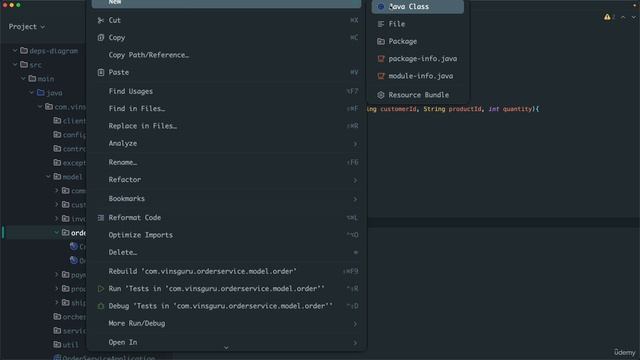Collapse the src folder chevron
Screen dimensions: 640x360
click(15, 64)
